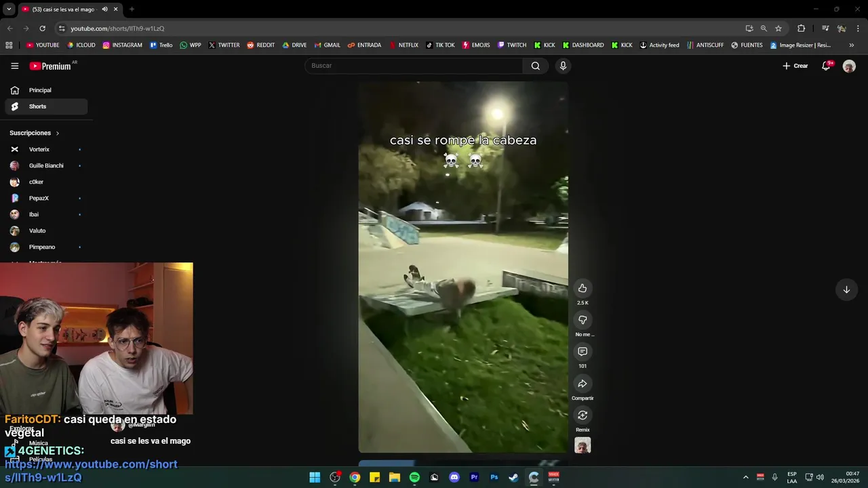The width and height of the screenshot is (868, 488).
Task: Select Principal in the sidebar
Action: 46,90
